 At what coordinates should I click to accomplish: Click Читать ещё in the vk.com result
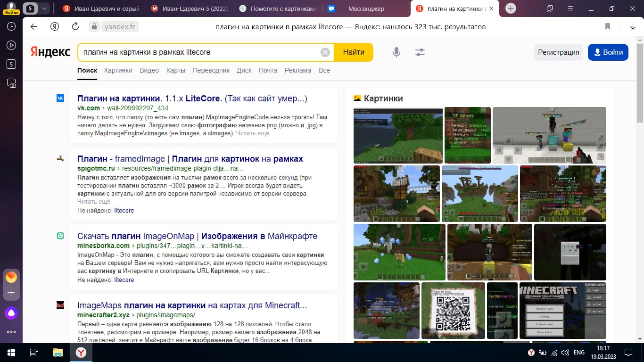pyautogui.click(x=253, y=133)
